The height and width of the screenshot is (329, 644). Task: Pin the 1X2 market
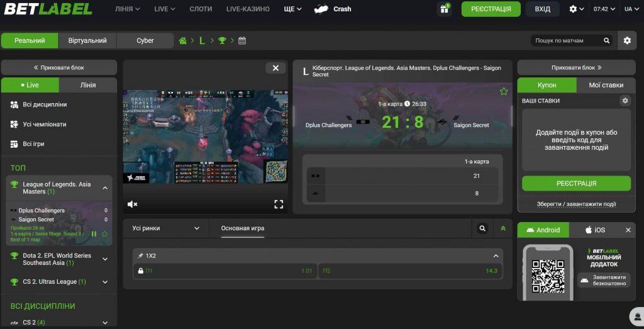click(140, 255)
